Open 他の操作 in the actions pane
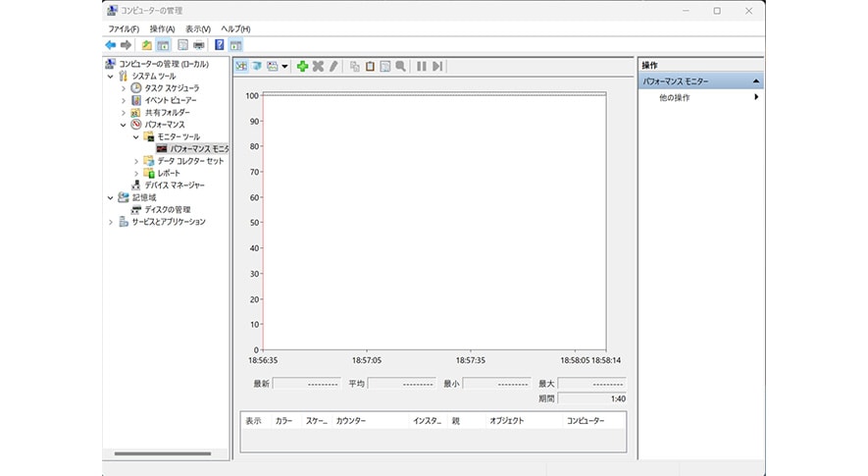868x476 pixels. click(675, 98)
